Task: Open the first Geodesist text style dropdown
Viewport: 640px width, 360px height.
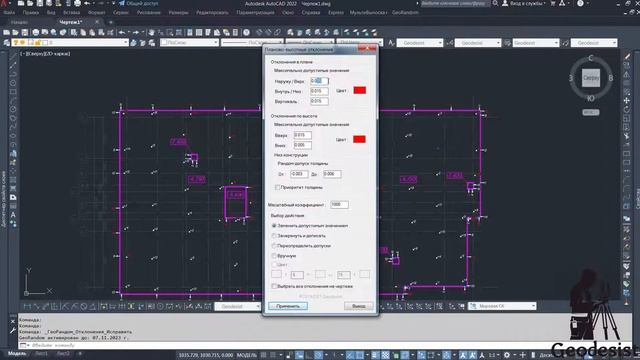Action: point(420,42)
